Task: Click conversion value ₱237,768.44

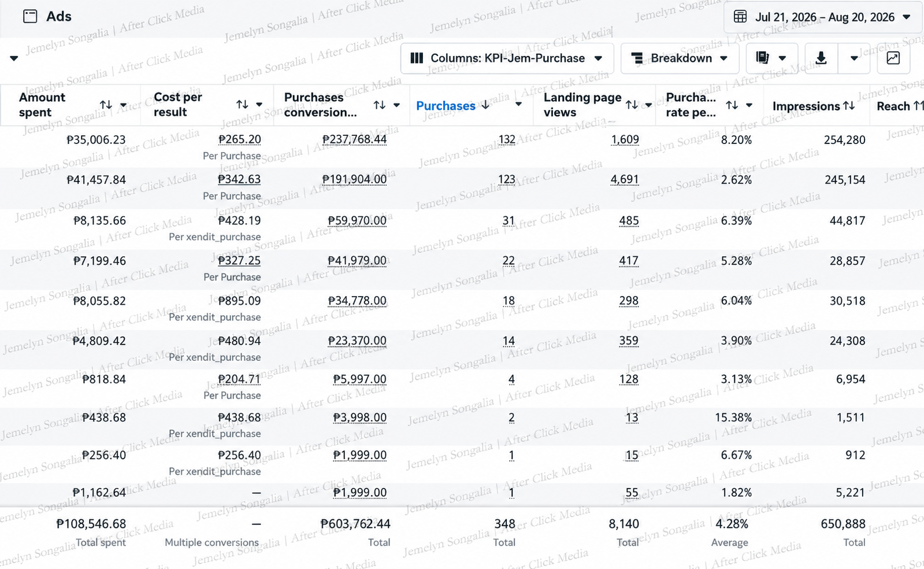Action: click(354, 139)
